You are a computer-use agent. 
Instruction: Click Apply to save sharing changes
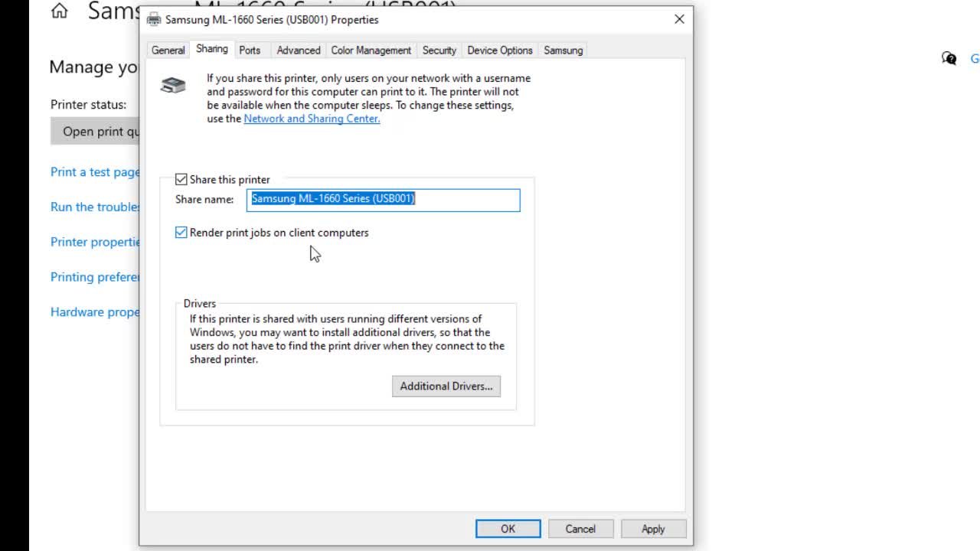pos(653,528)
